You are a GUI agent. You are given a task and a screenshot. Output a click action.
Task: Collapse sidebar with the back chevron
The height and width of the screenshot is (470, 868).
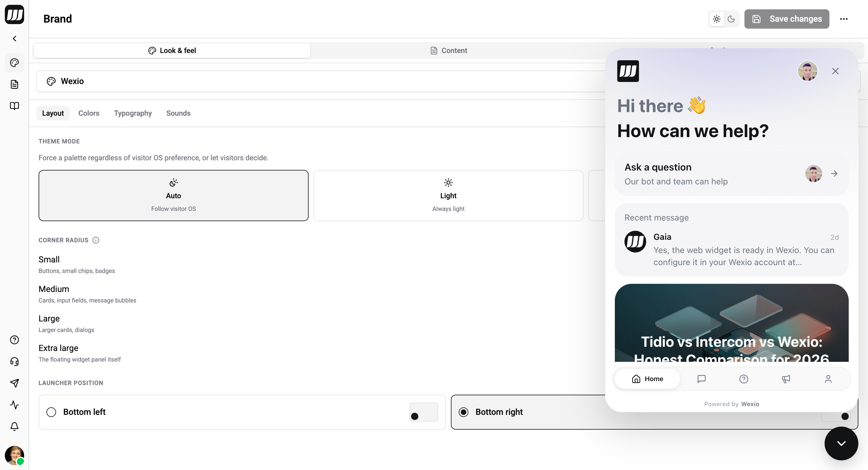14,38
